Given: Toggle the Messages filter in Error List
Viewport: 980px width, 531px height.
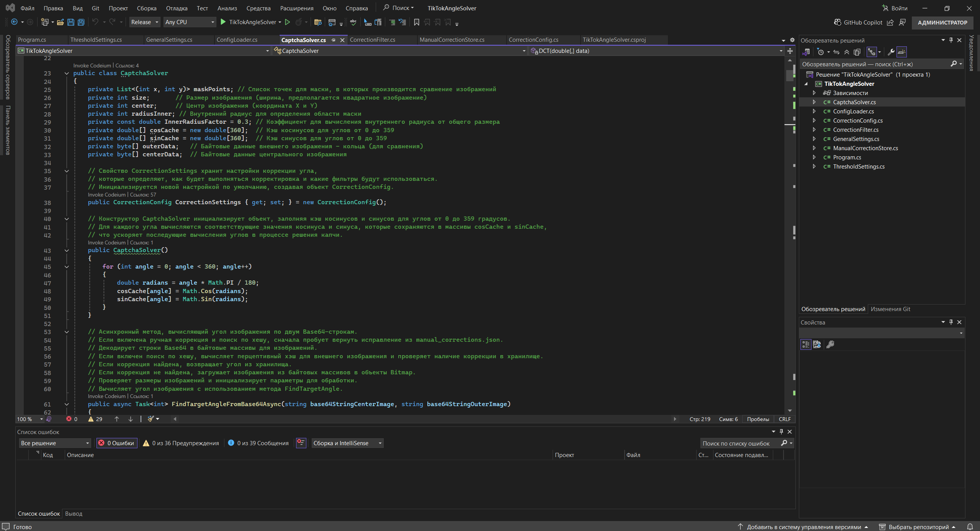Looking at the screenshot, I should point(258,443).
